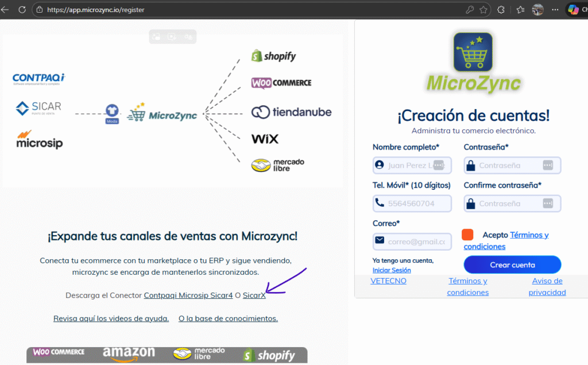The height and width of the screenshot is (365, 588).
Task: Click the browser refresh icon
Action: (22, 10)
